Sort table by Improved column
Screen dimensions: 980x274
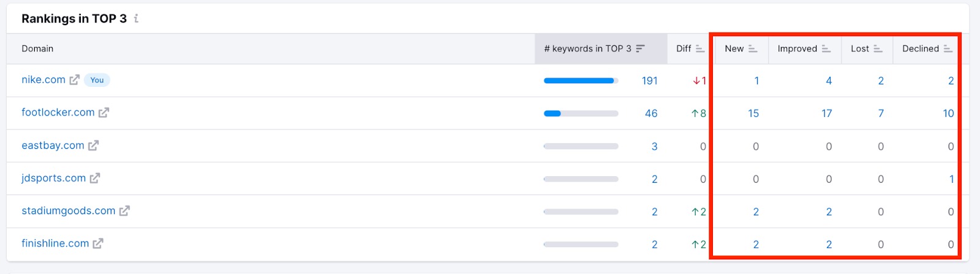pos(826,49)
